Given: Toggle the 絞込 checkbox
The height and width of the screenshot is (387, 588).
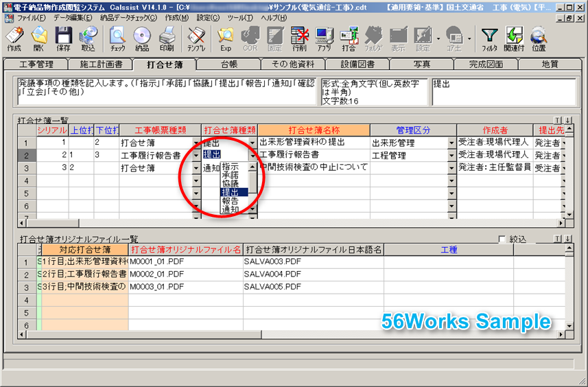Looking at the screenshot, I should [502, 239].
